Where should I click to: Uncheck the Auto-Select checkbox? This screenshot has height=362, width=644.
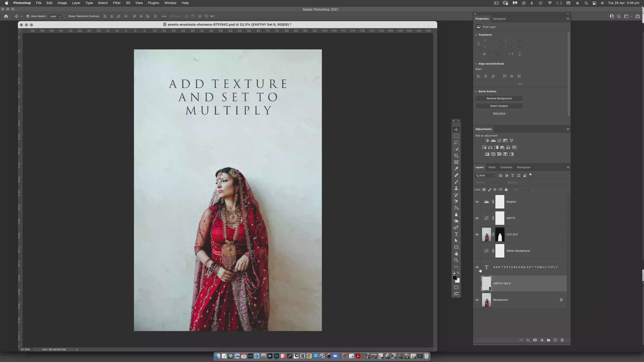coord(28,16)
